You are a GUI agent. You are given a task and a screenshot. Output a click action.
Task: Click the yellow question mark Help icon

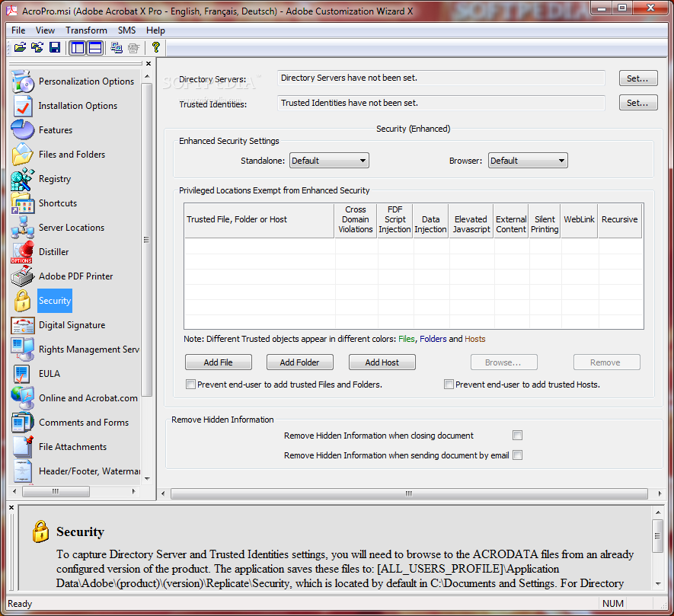155,47
